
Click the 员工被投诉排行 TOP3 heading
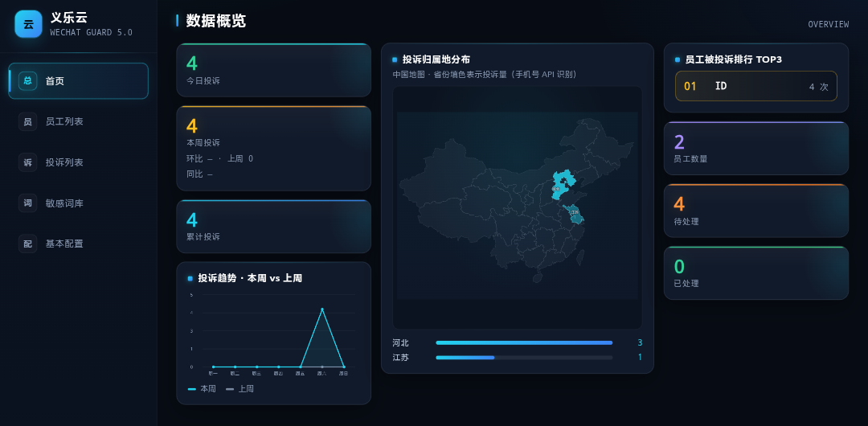734,59
